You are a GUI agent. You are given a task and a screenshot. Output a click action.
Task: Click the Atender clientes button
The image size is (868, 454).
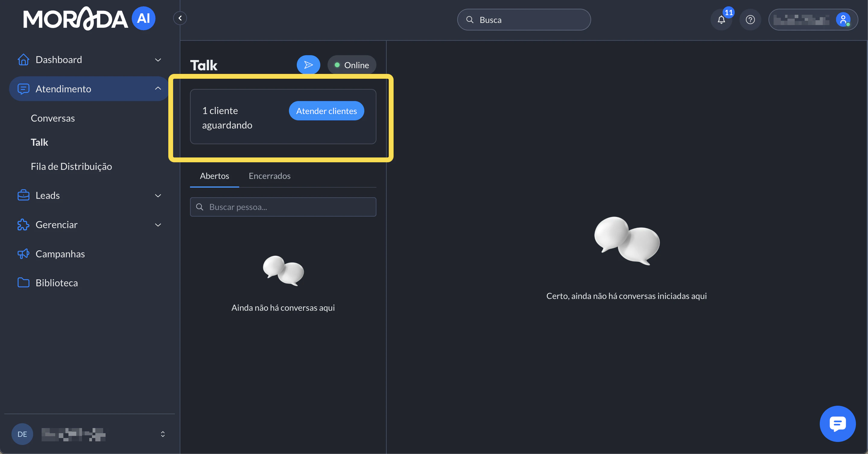click(x=326, y=111)
